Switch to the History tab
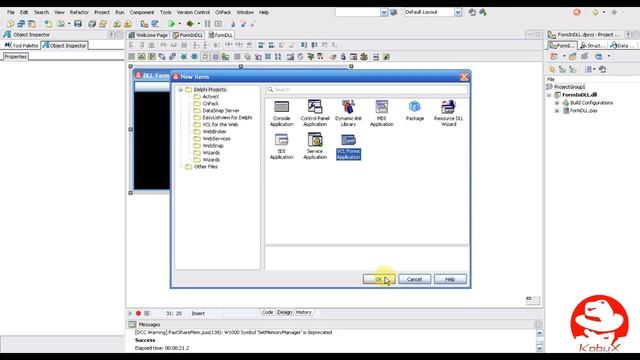Viewport: 640px width, 360px height. [303, 312]
